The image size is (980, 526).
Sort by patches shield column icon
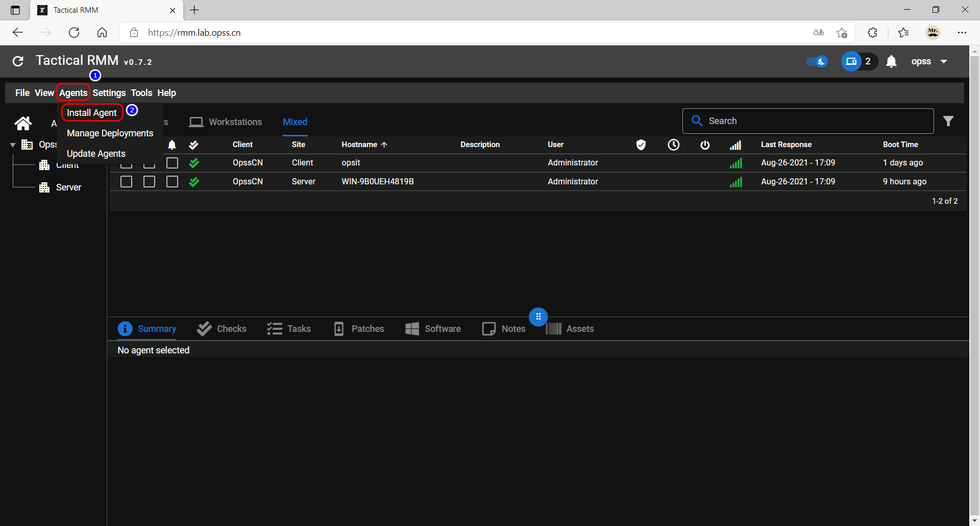click(x=641, y=145)
